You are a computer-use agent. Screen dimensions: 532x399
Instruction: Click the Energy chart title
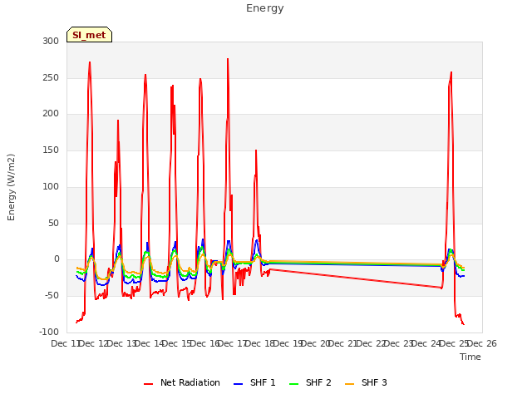pos(265,8)
